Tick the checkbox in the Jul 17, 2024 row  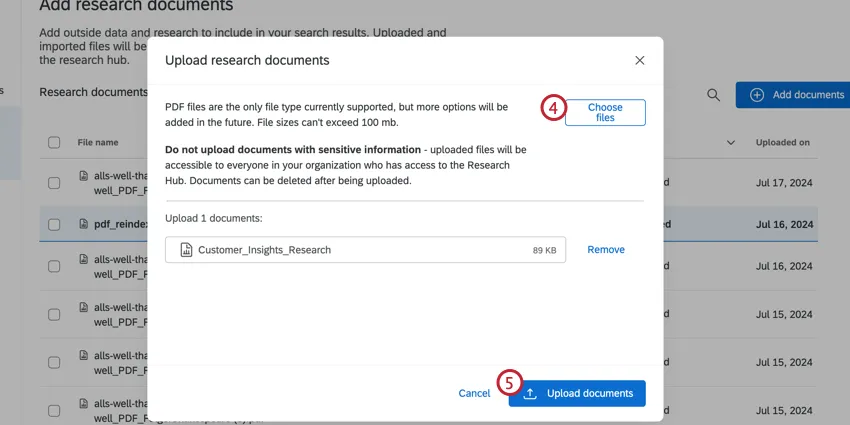tap(54, 184)
